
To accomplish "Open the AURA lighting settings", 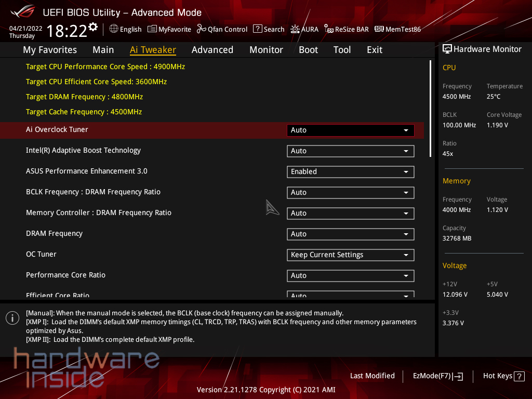I will click(304, 29).
